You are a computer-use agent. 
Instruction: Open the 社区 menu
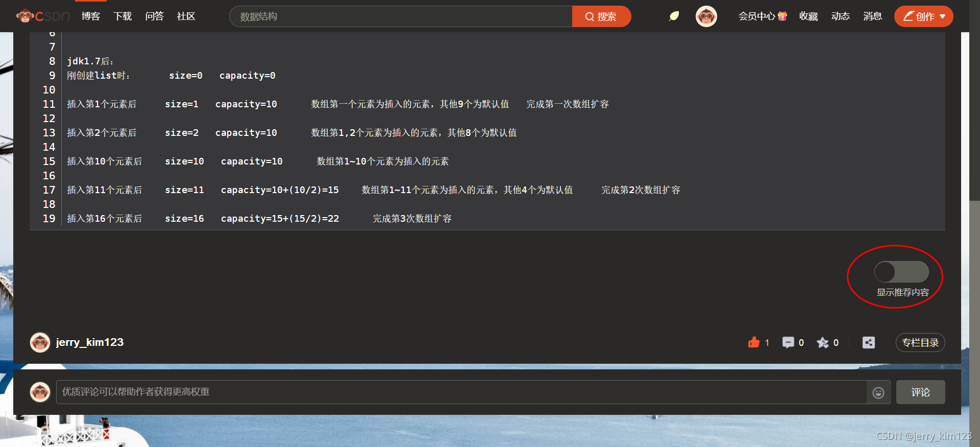point(186,16)
